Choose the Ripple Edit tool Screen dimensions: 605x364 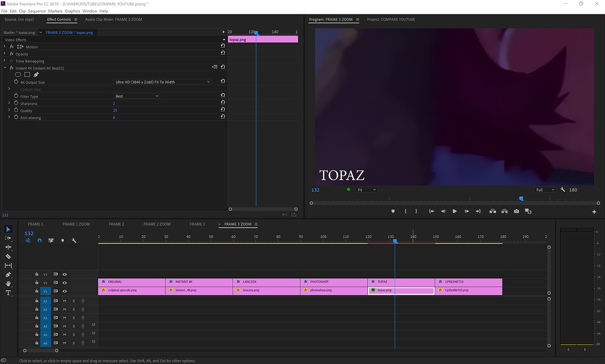click(8, 247)
